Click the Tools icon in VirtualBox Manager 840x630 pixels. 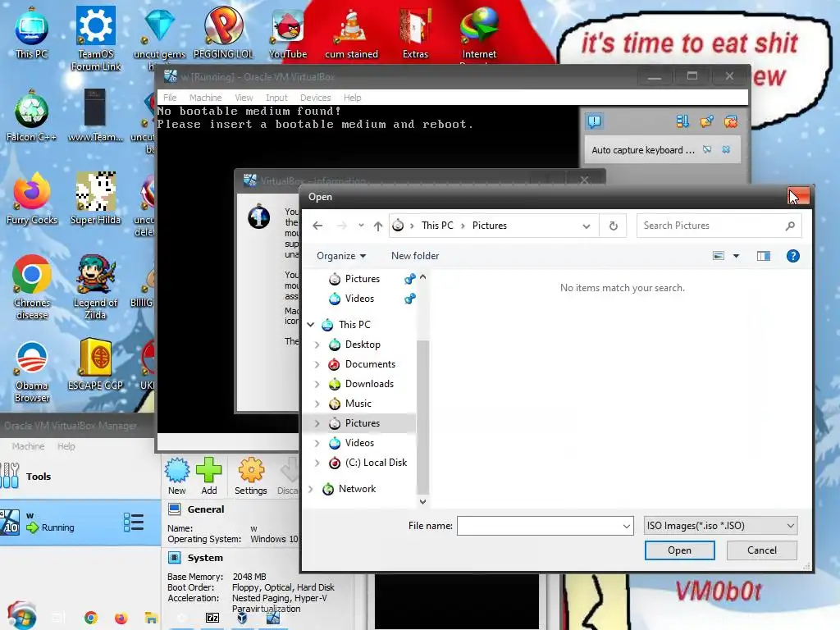tap(10, 476)
